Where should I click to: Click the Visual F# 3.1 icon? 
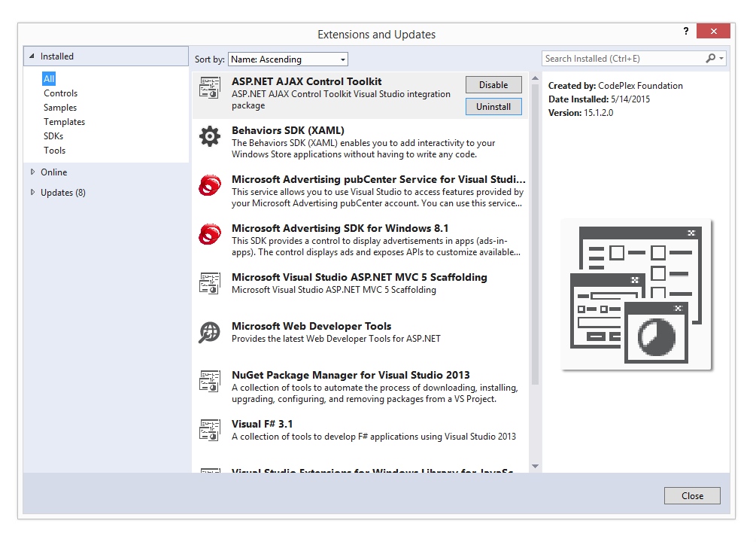pyautogui.click(x=209, y=430)
